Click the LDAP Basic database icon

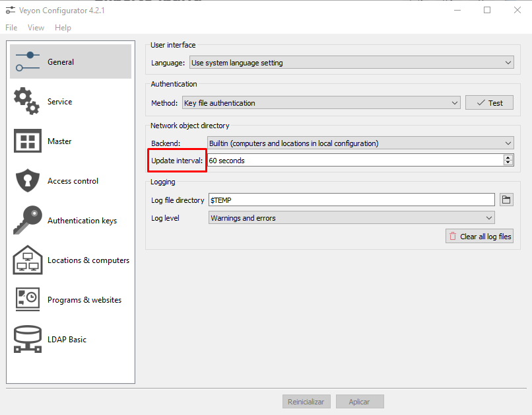pyautogui.click(x=28, y=339)
